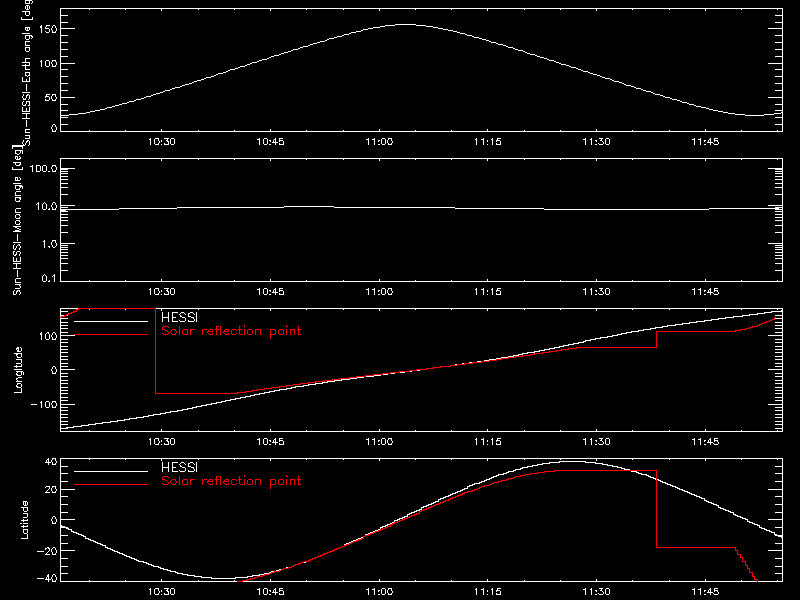Click 11:45 label under Earth angle plot
Image resolution: width=800 pixels, height=600 pixels.
pyautogui.click(x=705, y=142)
